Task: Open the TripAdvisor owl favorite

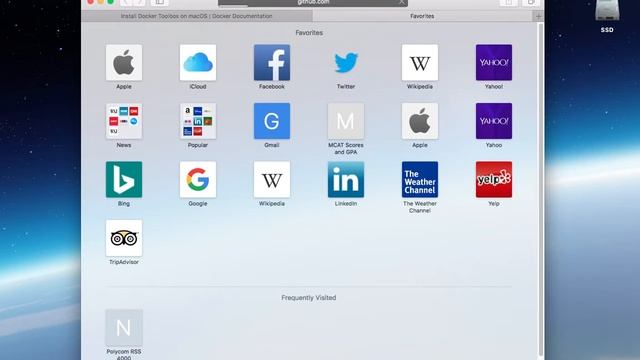Action: click(x=124, y=238)
